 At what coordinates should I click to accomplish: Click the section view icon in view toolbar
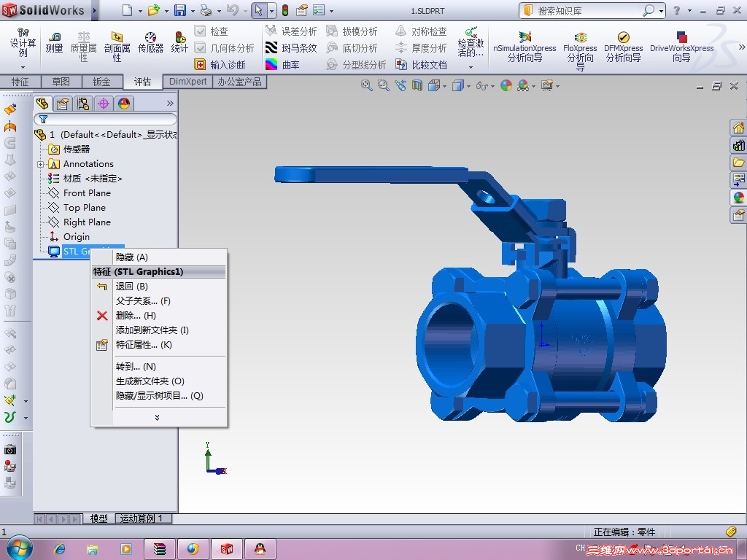417,86
